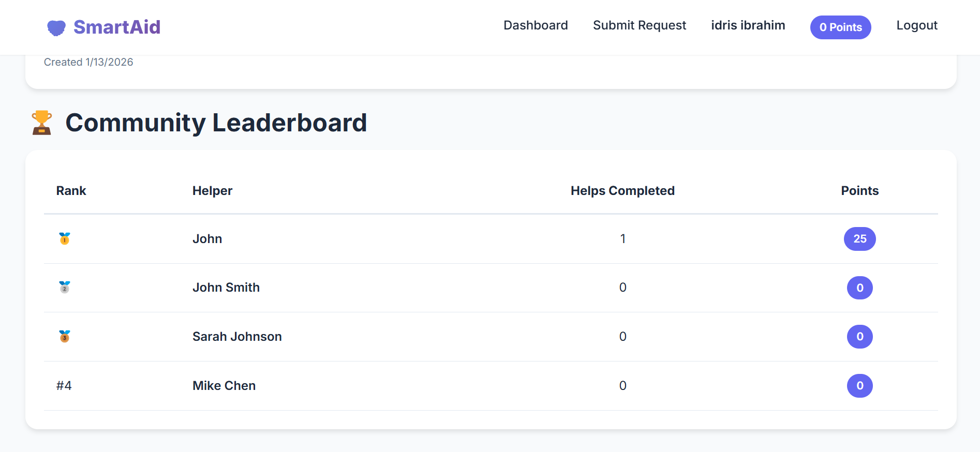The height and width of the screenshot is (452, 980).
Task: Click the 0 Points header button
Action: (840, 27)
